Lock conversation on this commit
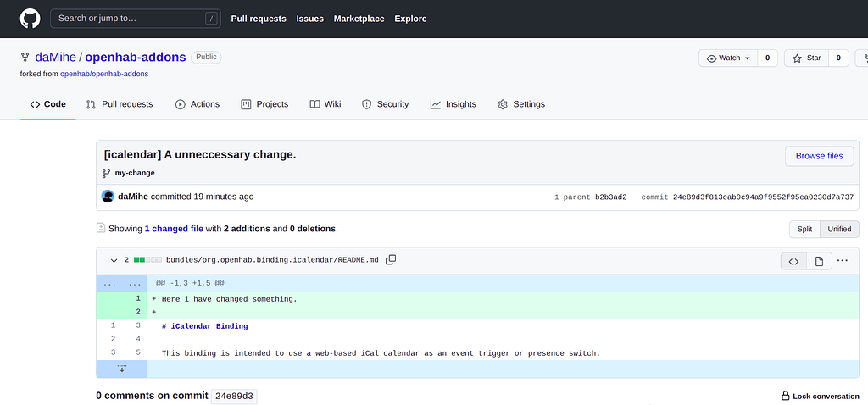 (x=820, y=396)
